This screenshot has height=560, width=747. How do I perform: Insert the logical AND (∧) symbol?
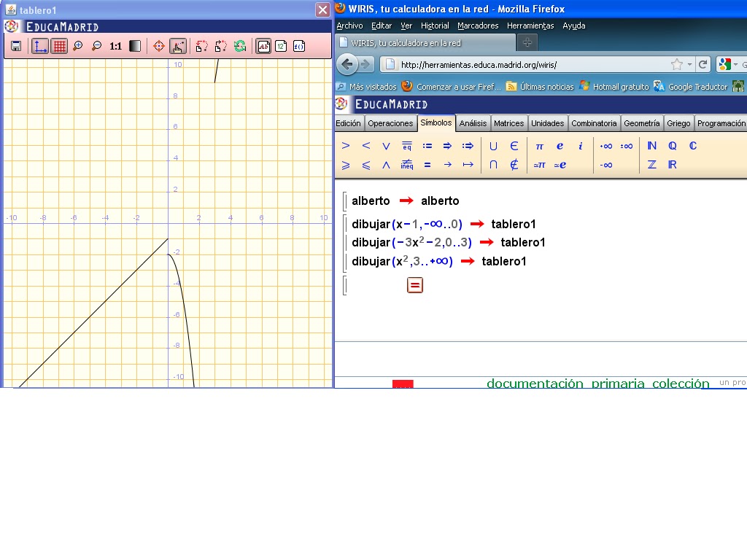pos(386,165)
